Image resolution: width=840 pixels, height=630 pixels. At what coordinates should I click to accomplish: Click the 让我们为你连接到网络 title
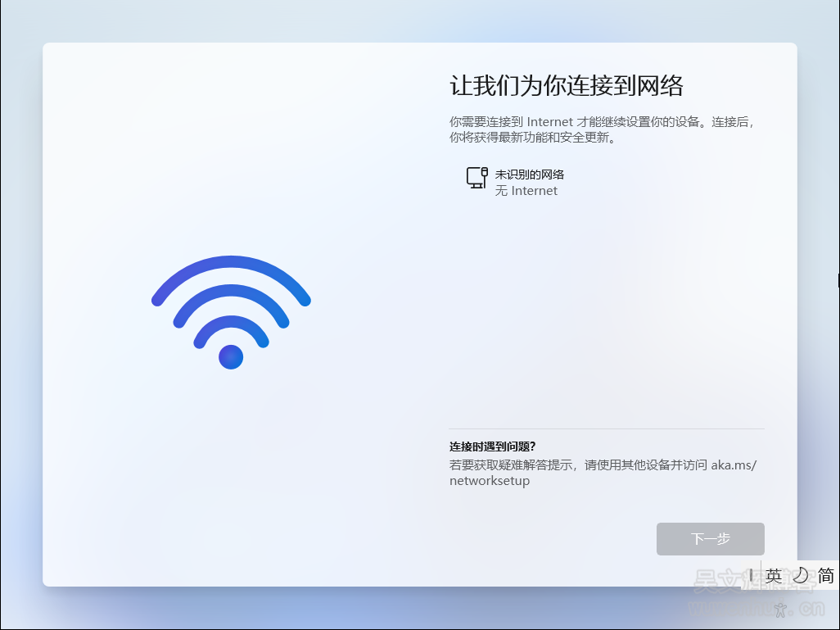point(567,86)
